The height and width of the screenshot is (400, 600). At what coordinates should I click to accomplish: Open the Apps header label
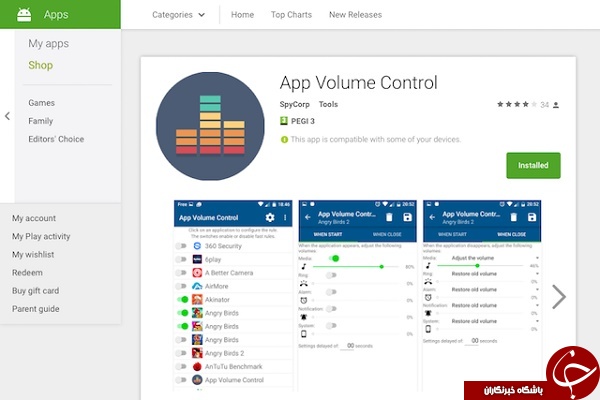tap(56, 15)
